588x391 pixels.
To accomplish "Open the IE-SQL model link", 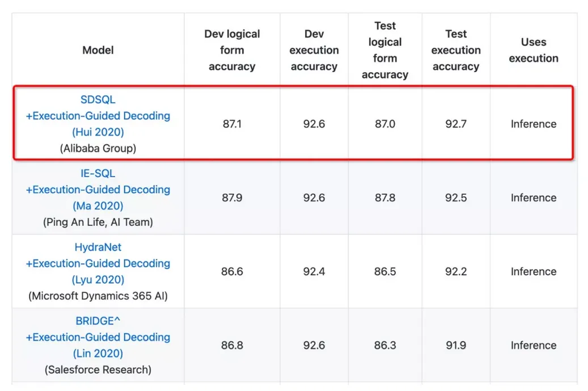I will [x=98, y=173].
